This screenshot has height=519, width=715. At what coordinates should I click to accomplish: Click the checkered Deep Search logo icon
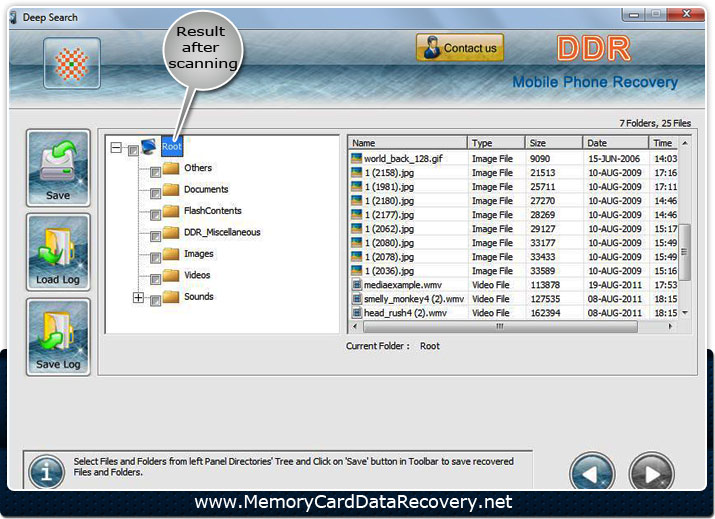click(72, 63)
